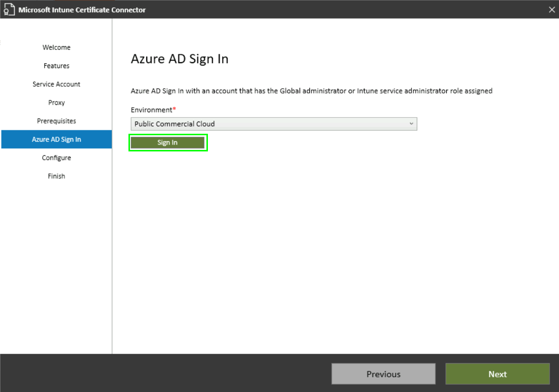
Task: Click the red required asterisk beside Environment
Action: pos(174,109)
